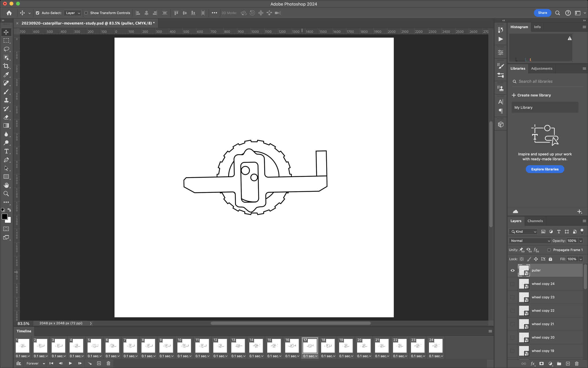Click the foreground color swatch
Viewport: 588px width, 368px height.
(4, 216)
